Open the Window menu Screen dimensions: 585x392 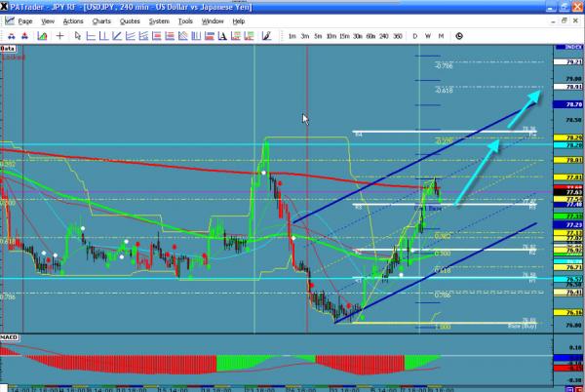pos(213,21)
